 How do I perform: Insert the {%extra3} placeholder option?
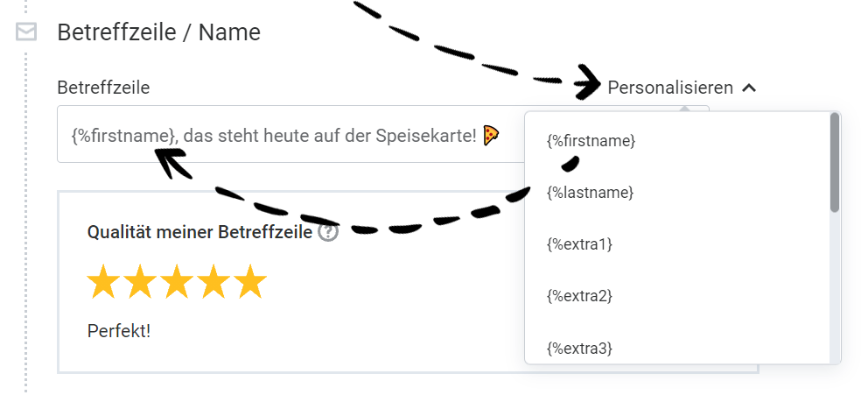[x=579, y=348]
